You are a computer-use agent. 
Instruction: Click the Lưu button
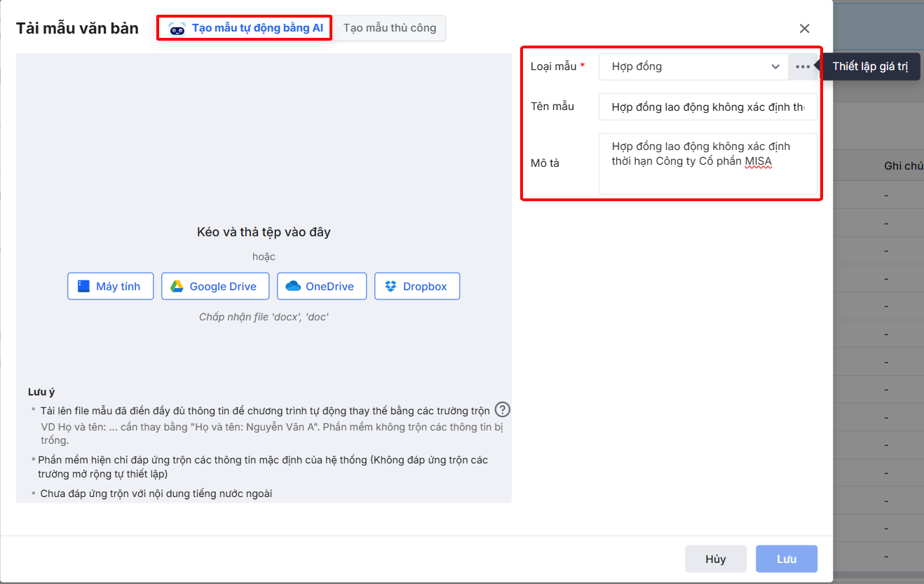pyautogui.click(x=787, y=559)
